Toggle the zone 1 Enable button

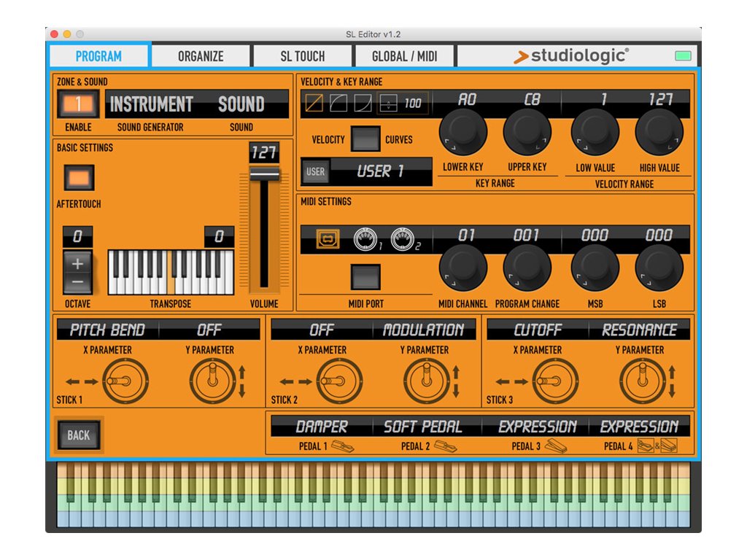point(78,104)
